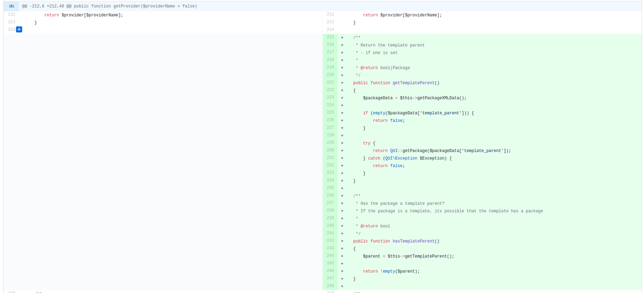Select left line number 212
This screenshot has height=293, width=644.
pos(11,15)
